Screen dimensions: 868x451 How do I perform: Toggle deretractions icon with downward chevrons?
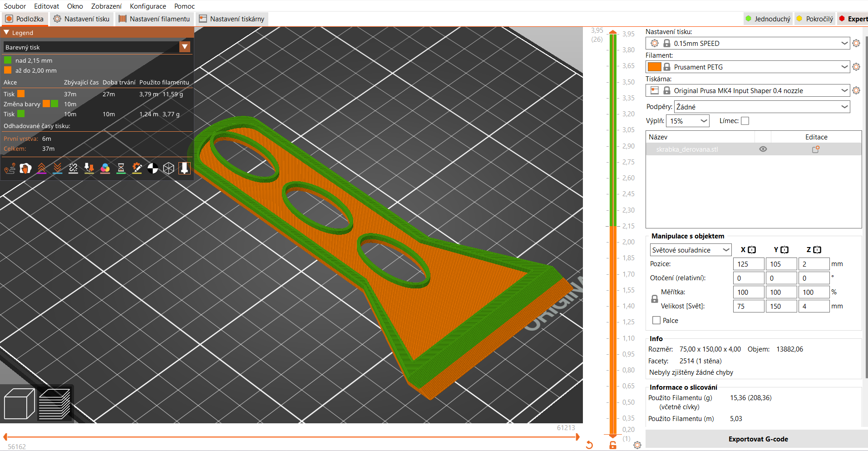point(57,169)
